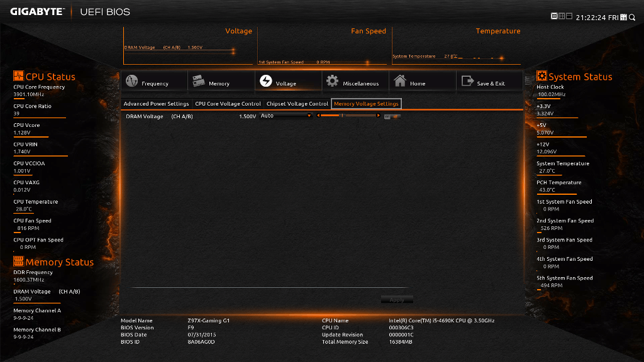The width and height of the screenshot is (644, 362).
Task: Select the Voltage section
Action: (288, 81)
